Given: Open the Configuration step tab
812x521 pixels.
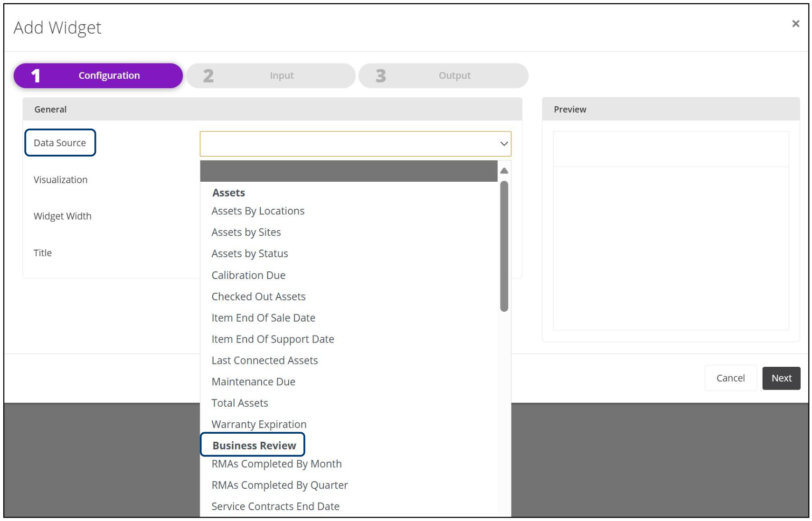Looking at the screenshot, I should click(x=98, y=75).
